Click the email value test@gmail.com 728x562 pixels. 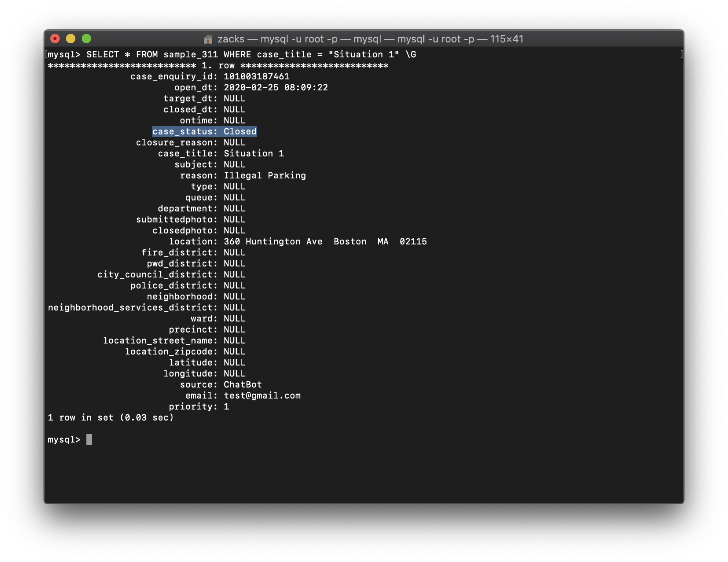click(262, 396)
